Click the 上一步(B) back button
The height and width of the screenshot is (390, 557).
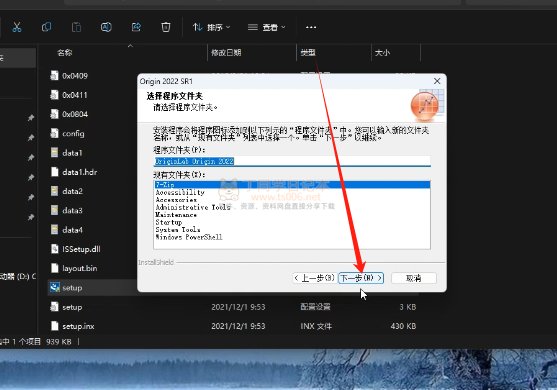click(314, 278)
